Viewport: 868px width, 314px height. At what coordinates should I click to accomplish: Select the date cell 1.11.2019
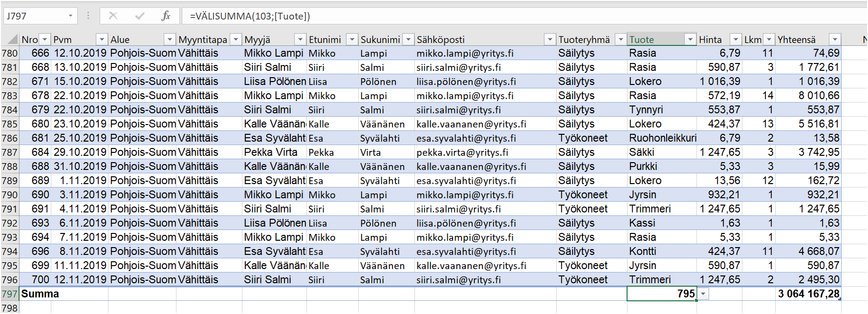point(80,181)
